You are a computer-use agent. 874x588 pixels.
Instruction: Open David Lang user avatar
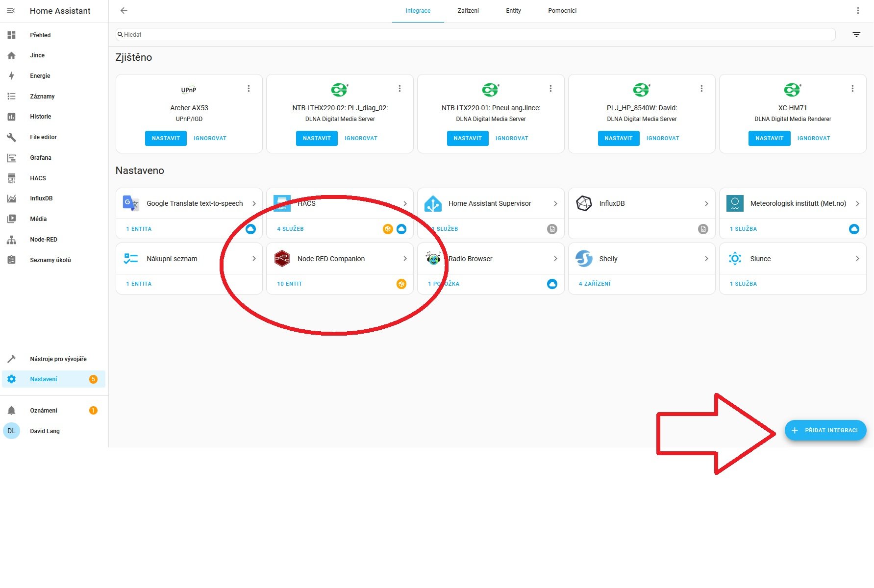point(11,431)
